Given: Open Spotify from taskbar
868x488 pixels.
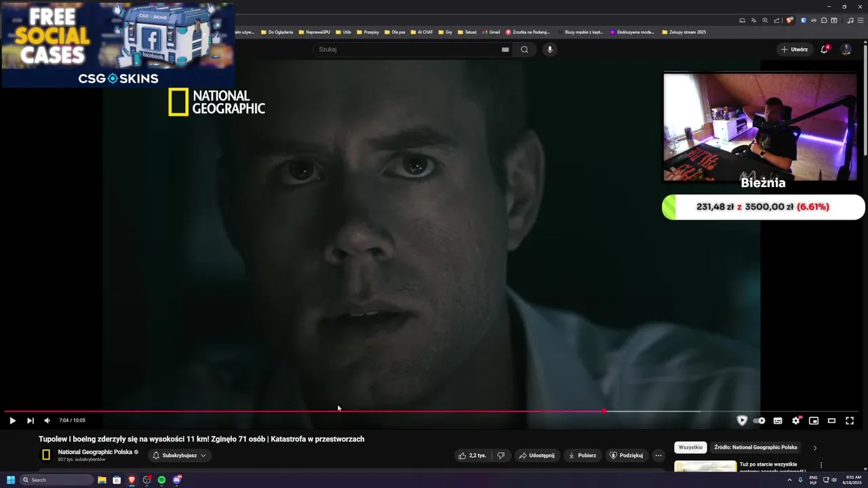Looking at the screenshot, I should pos(161,480).
